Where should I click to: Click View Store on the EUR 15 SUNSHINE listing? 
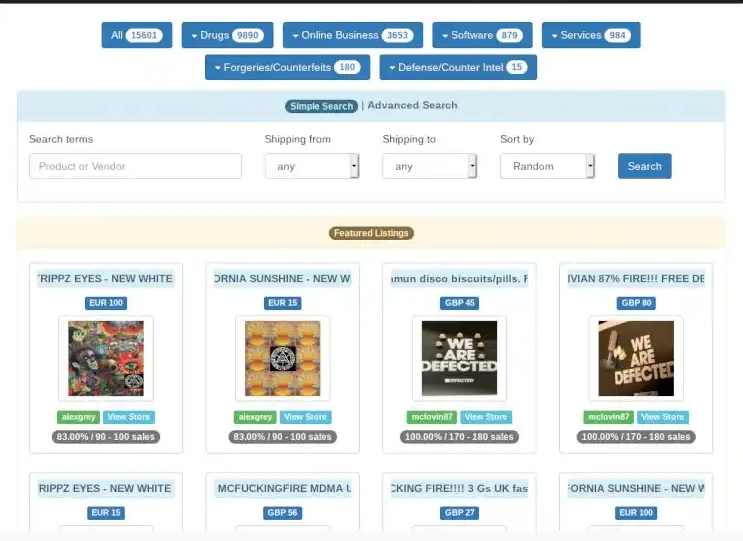coord(306,417)
